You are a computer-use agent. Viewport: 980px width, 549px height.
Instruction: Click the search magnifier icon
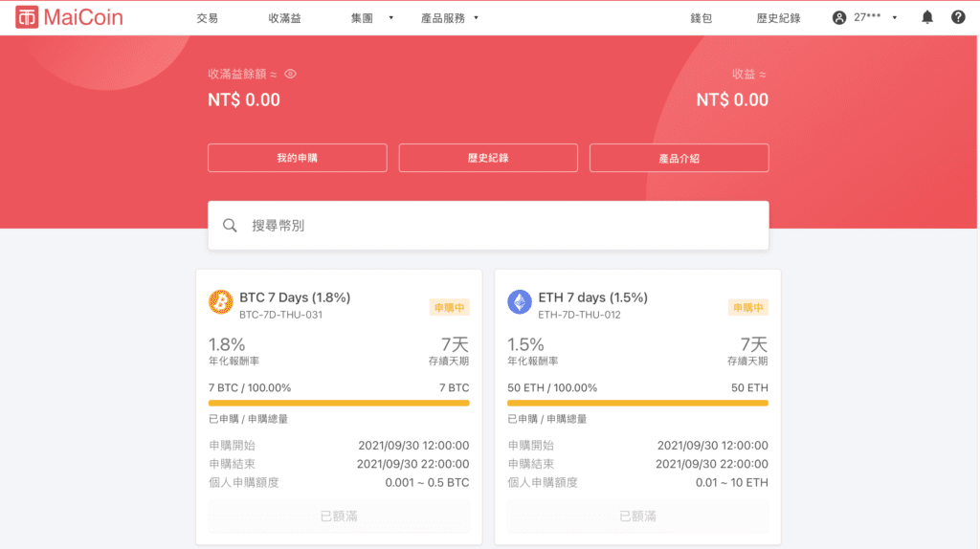tap(230, 226)
